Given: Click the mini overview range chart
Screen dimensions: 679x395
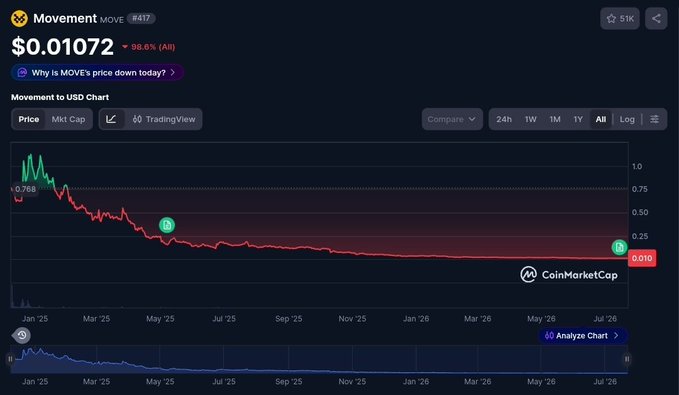Looking at the screenshot, I should click(x=319, y=359).
